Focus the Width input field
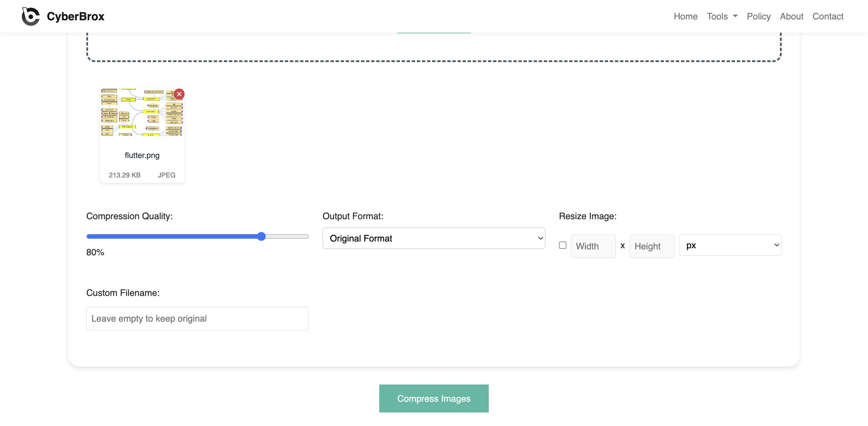This screenshot has width=868, height=426. coord(593,246)
